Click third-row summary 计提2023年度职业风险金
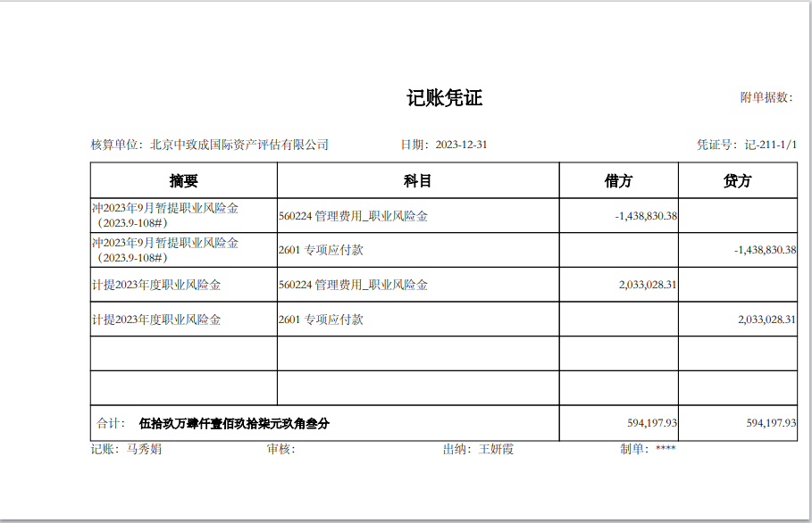Image resolution: width=812 pixels, height=523 pixels. (156, 285)
